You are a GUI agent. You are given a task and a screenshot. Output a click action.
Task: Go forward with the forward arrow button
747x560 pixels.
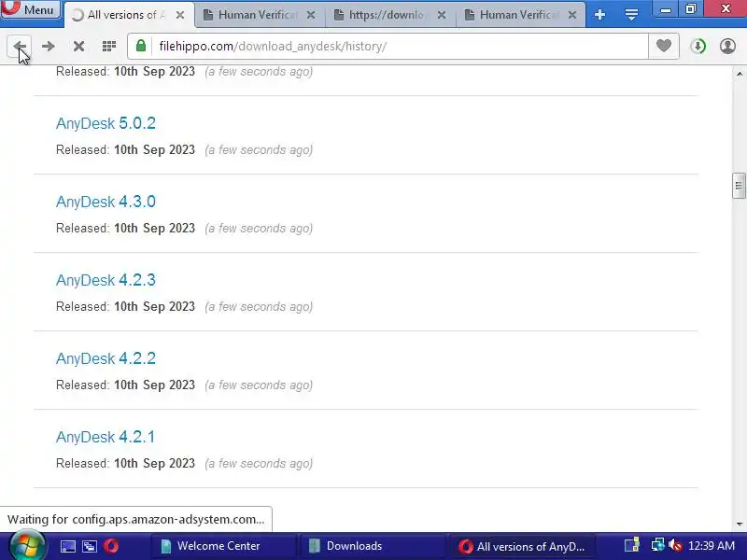point(49,46)
